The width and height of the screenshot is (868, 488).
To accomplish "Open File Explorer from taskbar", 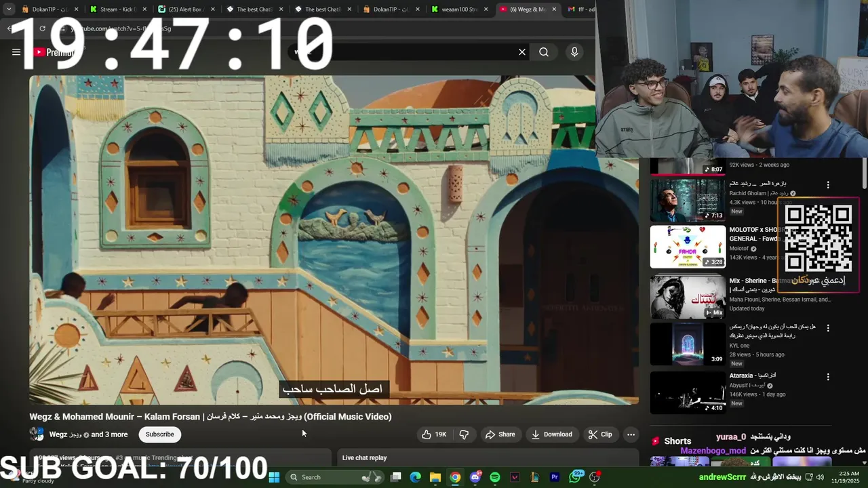I will point(435,477).
